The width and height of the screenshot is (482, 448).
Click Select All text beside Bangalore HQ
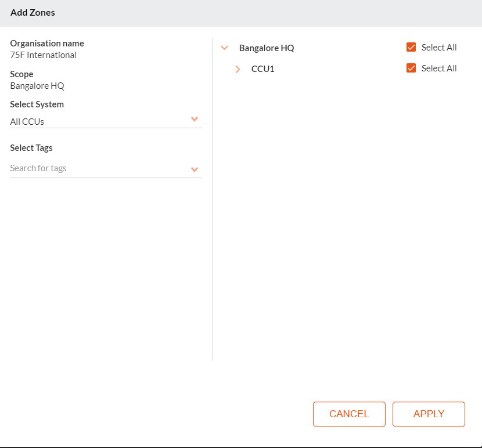tap(439, 48)
